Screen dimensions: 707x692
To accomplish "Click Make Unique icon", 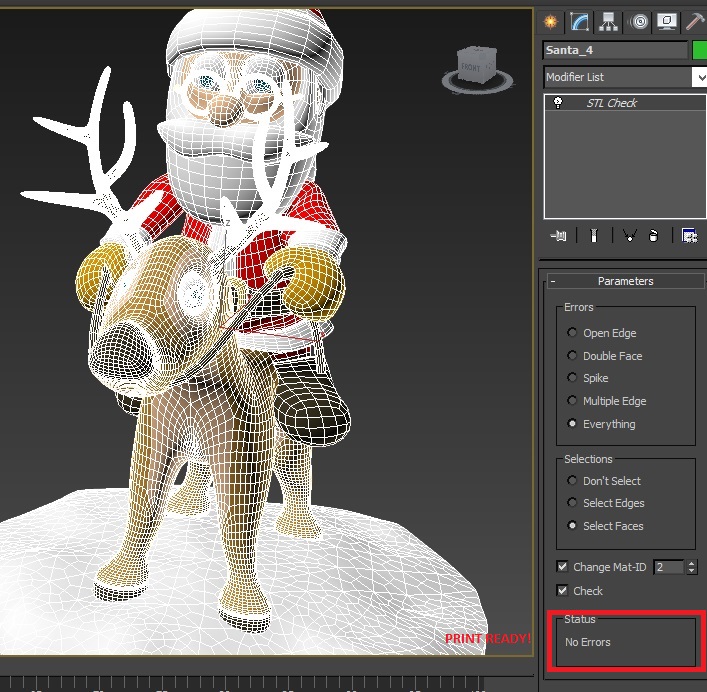I will click(x=629, y=235).
